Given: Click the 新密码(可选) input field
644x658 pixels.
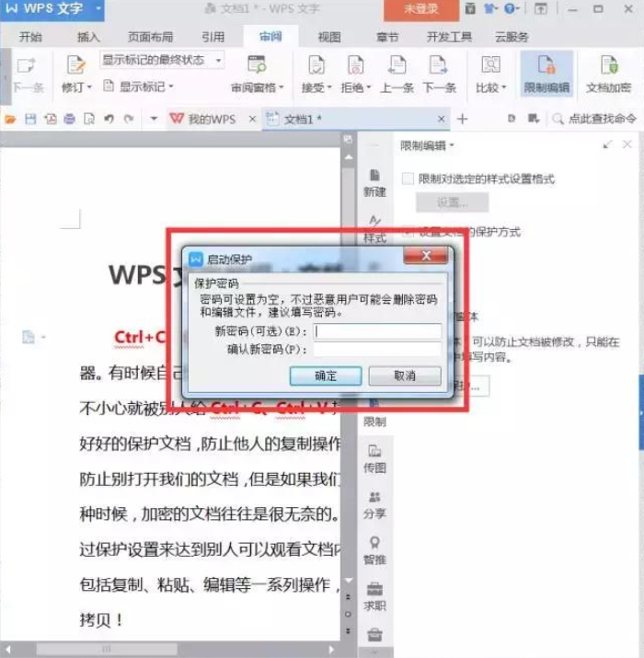Looking at the screenshot, I should pos(377,331).
